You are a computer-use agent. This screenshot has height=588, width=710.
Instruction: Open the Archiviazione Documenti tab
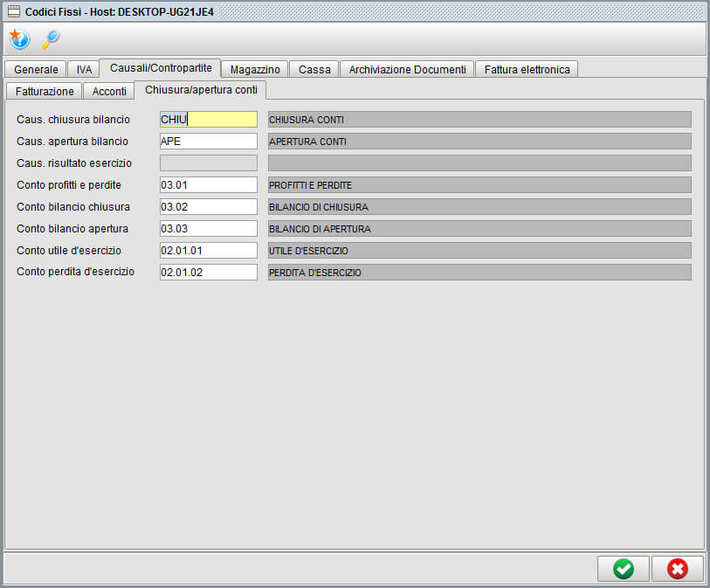click(x=407, y=69)
